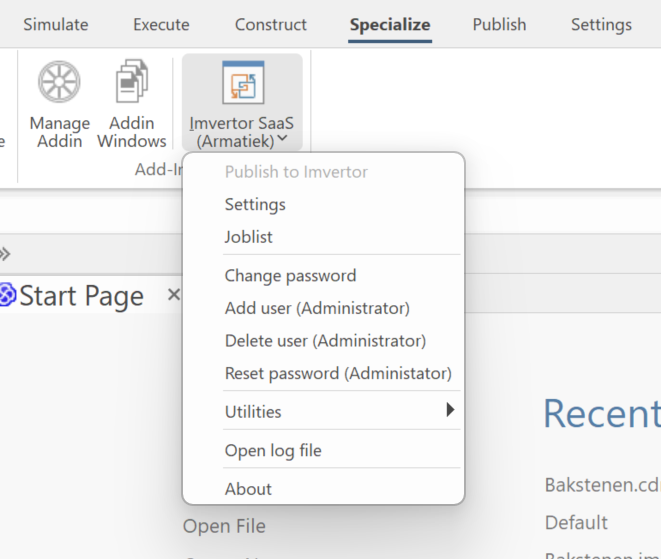Choose Change password menu entry
The height and width of the screenshot is (559, 661).
[290, 275]
